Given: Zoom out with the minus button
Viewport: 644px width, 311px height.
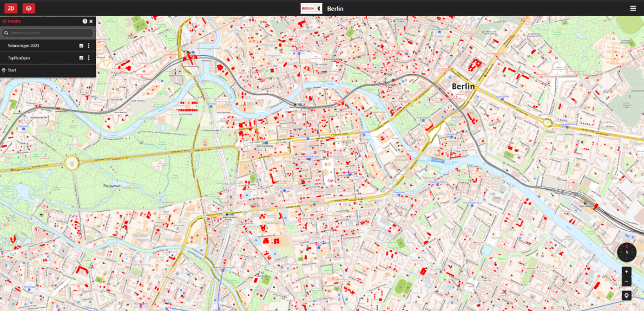Looking at the screenshot, I should pyautogui.click(x=626, y=281).
